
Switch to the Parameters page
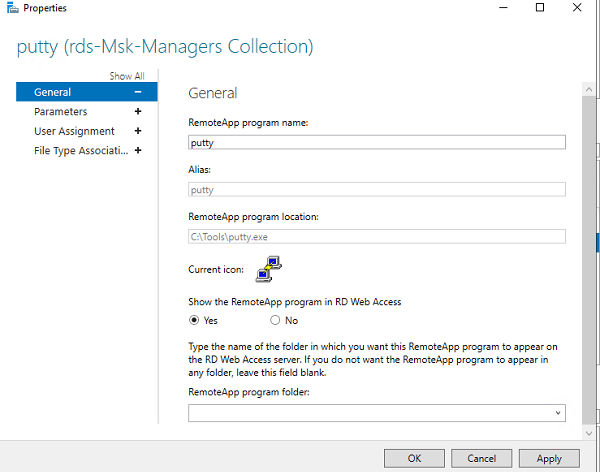click(x=60, y=111)
